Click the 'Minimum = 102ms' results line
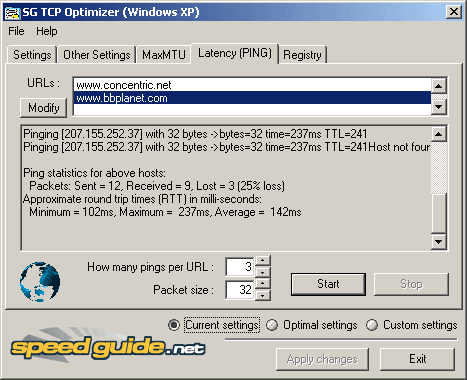Screen dimensions: 467x380 [x=165, y=212]
